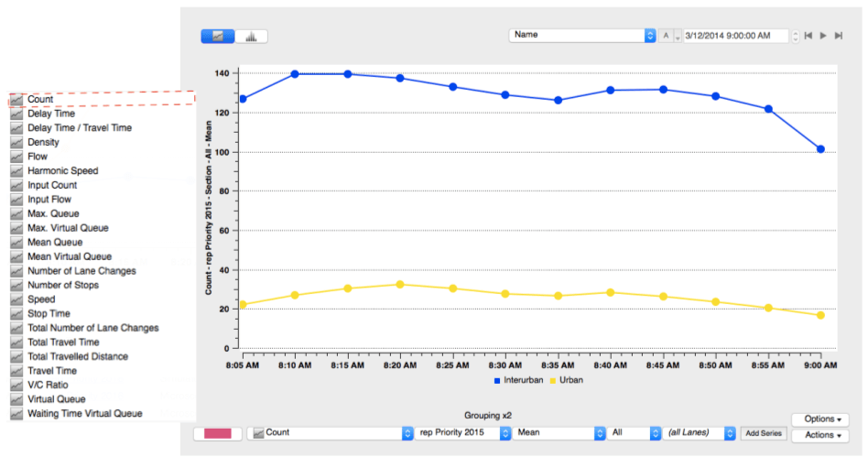Click the A font button
The width and height of the screenshot is (868, 468).
pos(666,36)
